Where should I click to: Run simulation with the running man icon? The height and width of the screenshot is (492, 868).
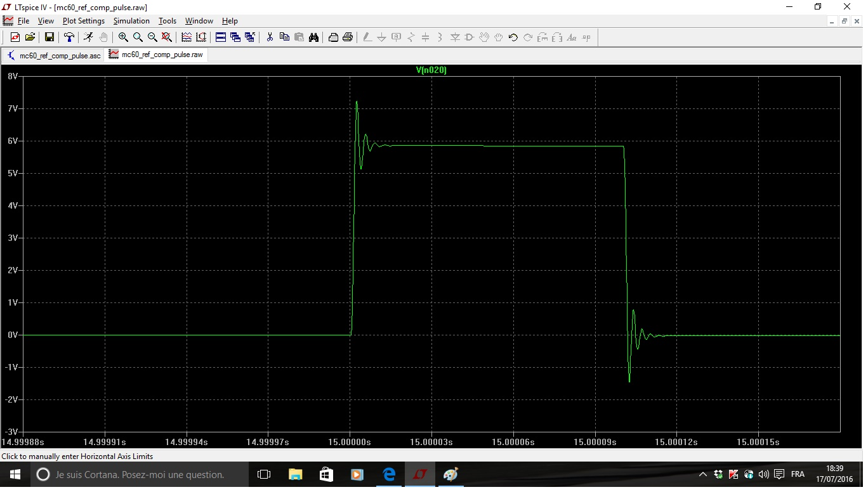tap(88, 37)
